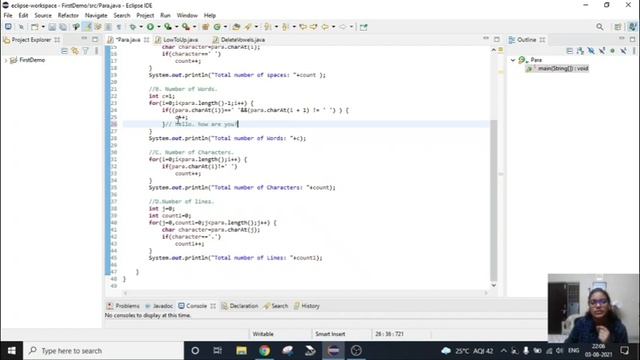Viewport: 640px width, 360px height.
Task: Open Chrome from the taskbar
Action: (x=264, y=351)
